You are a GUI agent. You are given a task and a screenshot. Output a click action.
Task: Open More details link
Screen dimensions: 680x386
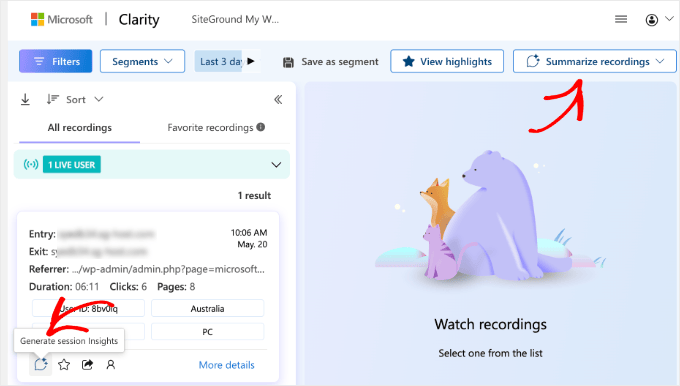(226, 365)
